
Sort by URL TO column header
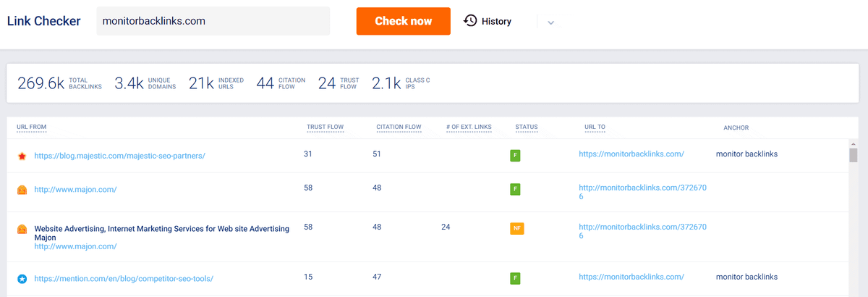pyautogui.click(x=595, y=127)
